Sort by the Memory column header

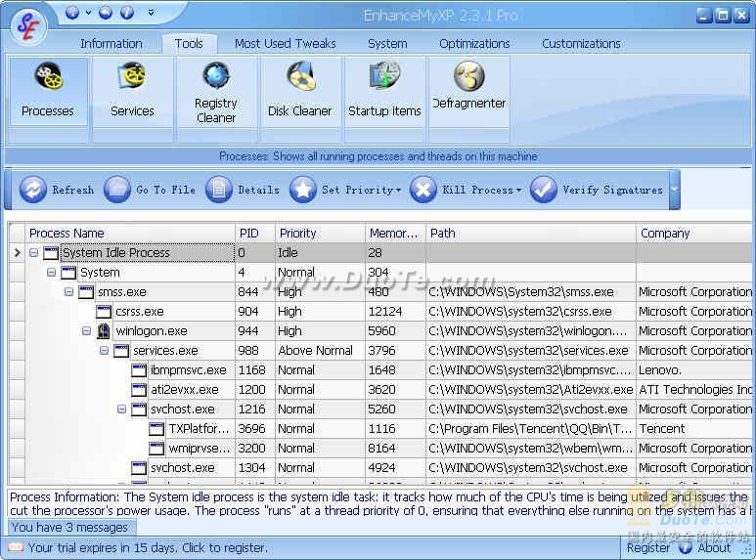point(395,234)
